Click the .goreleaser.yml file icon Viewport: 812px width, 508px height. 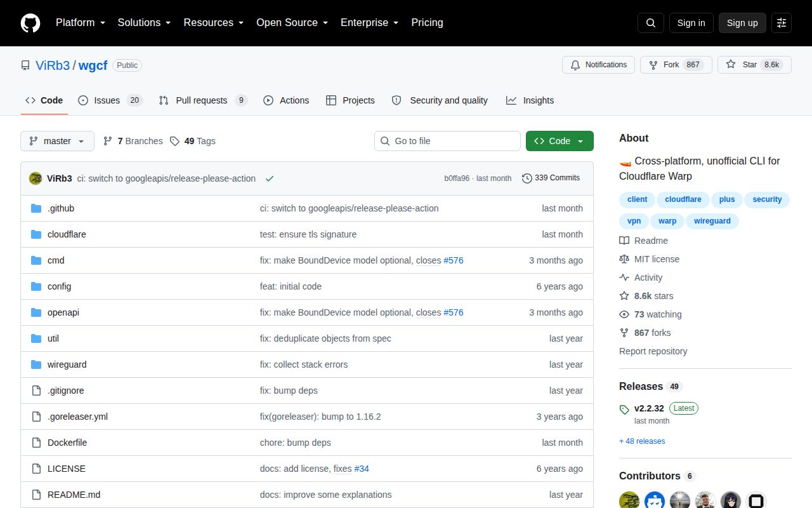(36, 417)
